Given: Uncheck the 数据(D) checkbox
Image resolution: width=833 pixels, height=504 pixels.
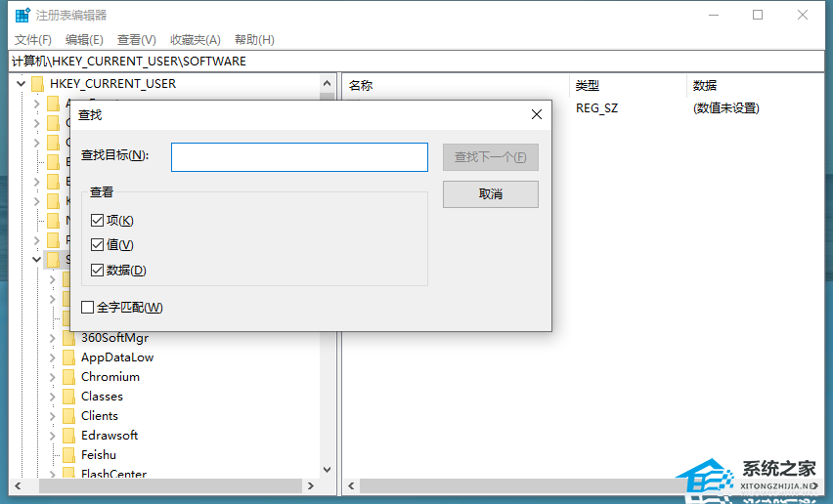Looking at the screenshot, I should click(x=97, y=270).
